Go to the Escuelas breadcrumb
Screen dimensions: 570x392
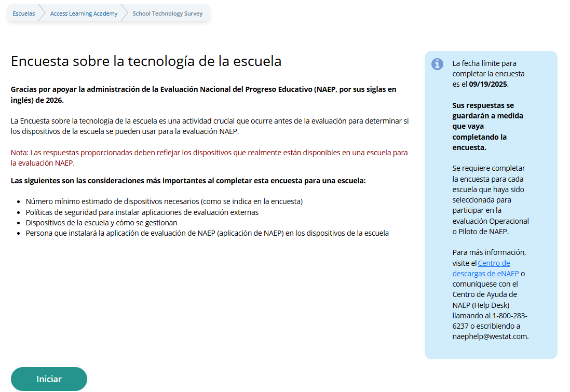click(x=24, y=13)
